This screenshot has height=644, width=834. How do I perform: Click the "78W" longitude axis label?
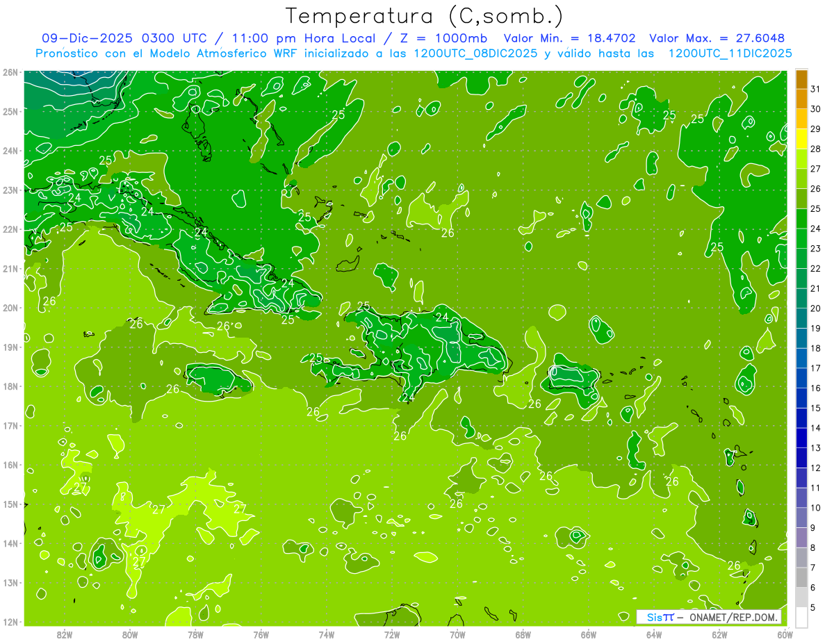click(195, 635)
